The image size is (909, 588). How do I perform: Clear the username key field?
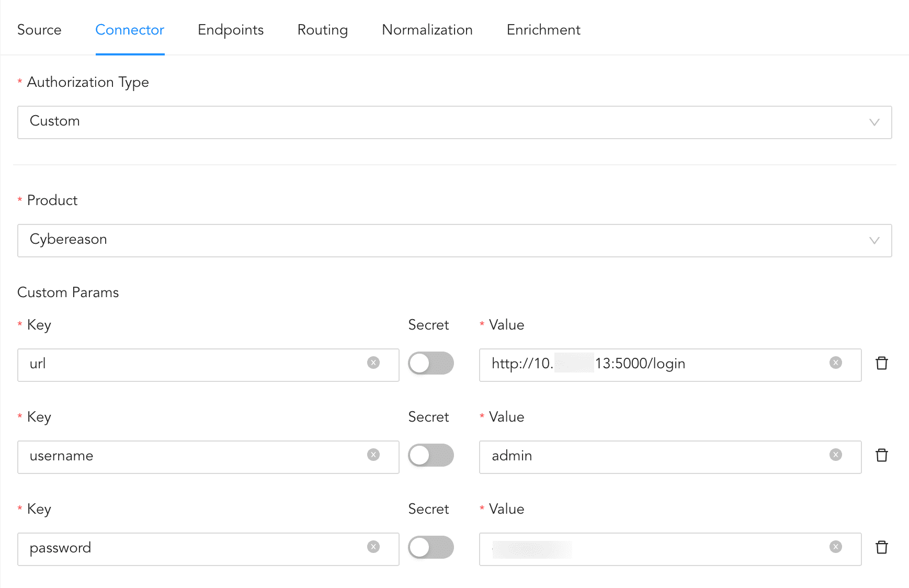pos(373,455)
